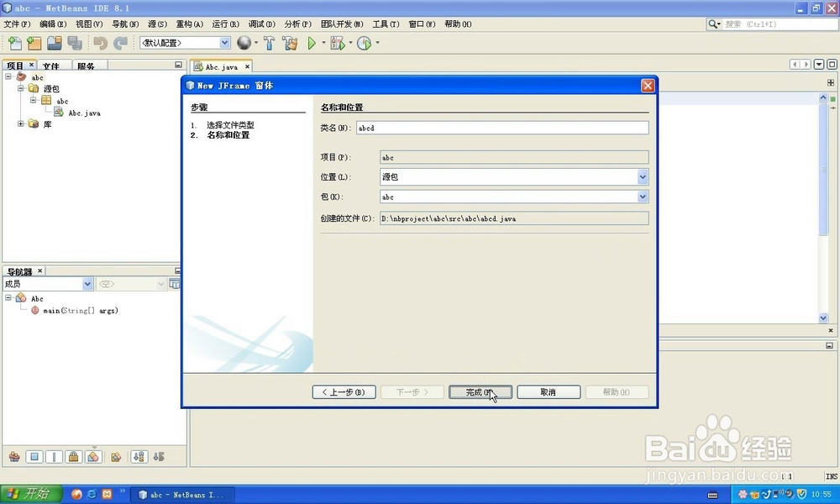The image size is (840, 504).
Task: Click the XAMPP quick launch icon
Action: [x=108, y=494]
